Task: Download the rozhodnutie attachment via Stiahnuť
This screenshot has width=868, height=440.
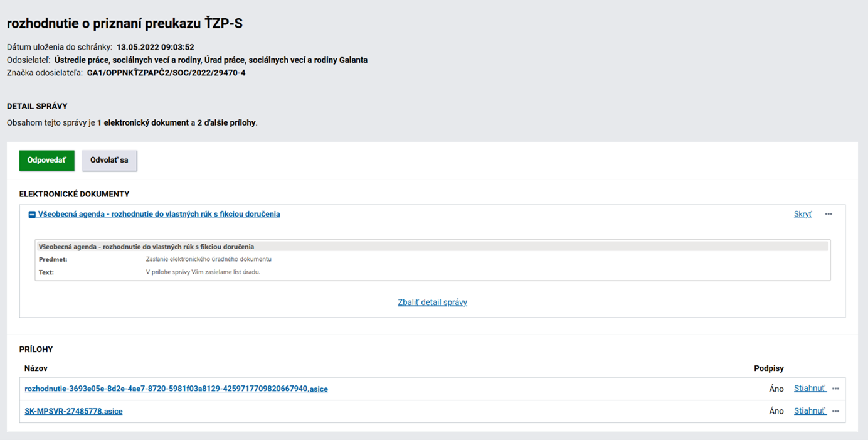Action: click(x=810, y=389)
